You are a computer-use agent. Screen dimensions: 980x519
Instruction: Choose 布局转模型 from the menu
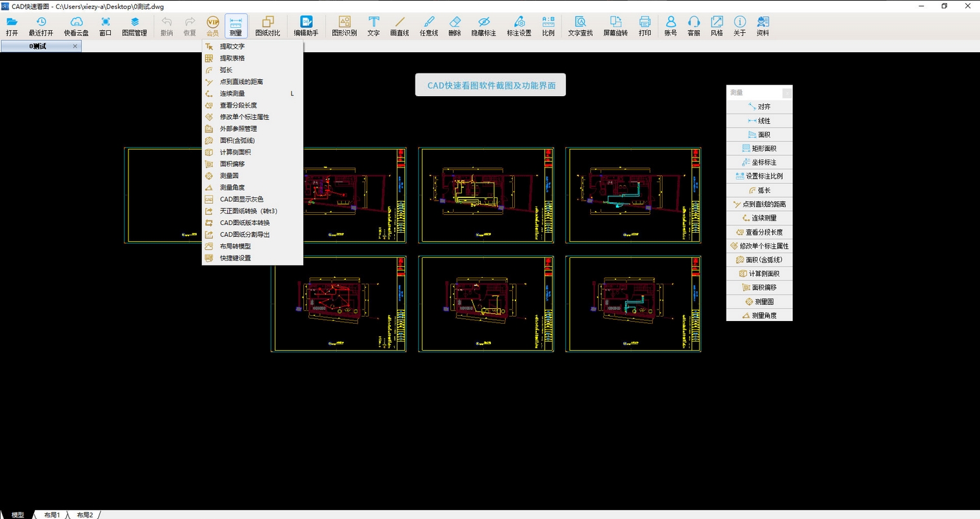252,246
